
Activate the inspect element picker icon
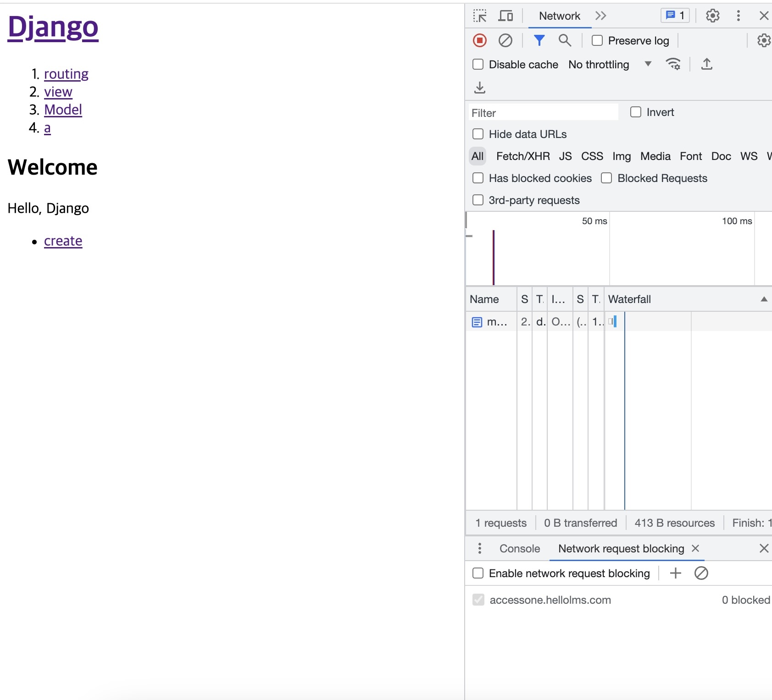480,16
